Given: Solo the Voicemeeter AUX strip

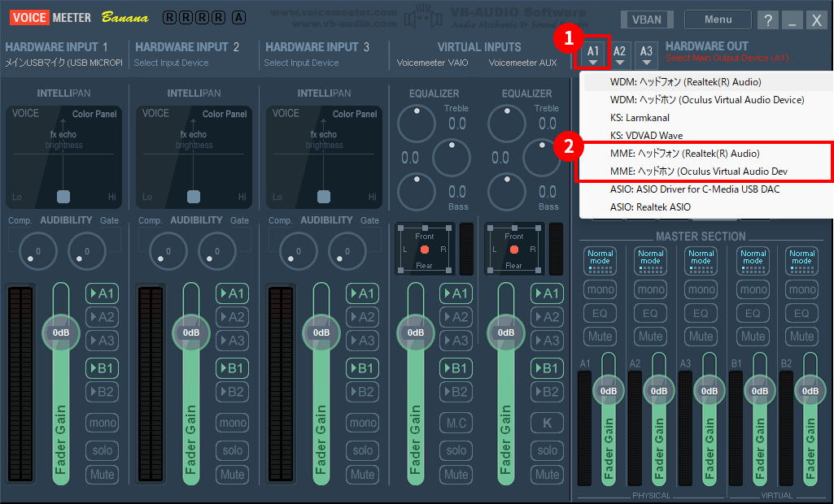Looking at the screenshot, I should point(547,450).
